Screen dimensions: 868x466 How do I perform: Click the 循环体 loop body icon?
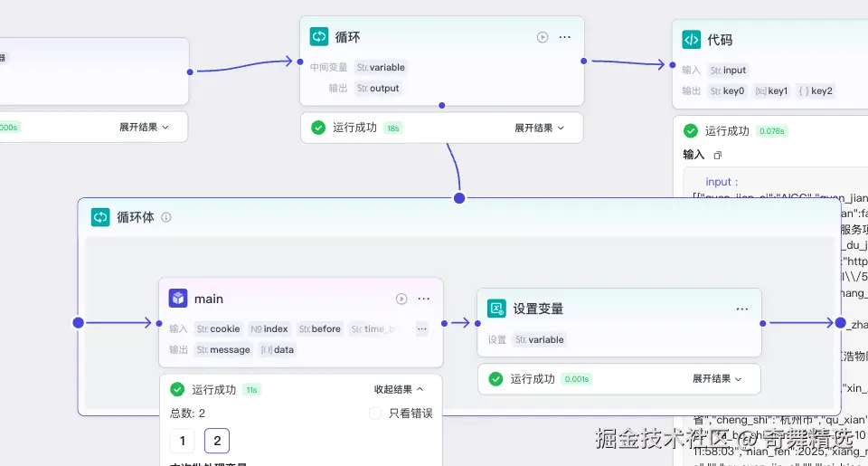[x=100, y=217]
